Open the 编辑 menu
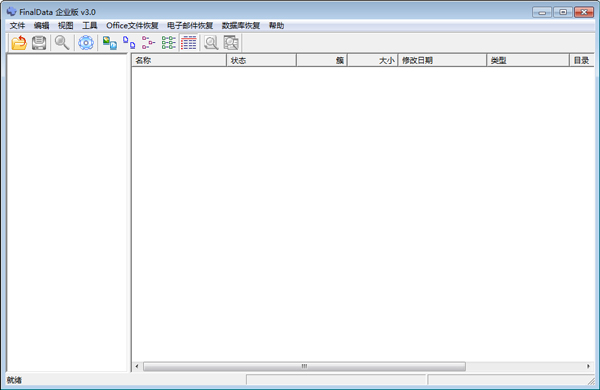This screenshot has width=600, height=390. pyautogui.click(x=41, y=26)
